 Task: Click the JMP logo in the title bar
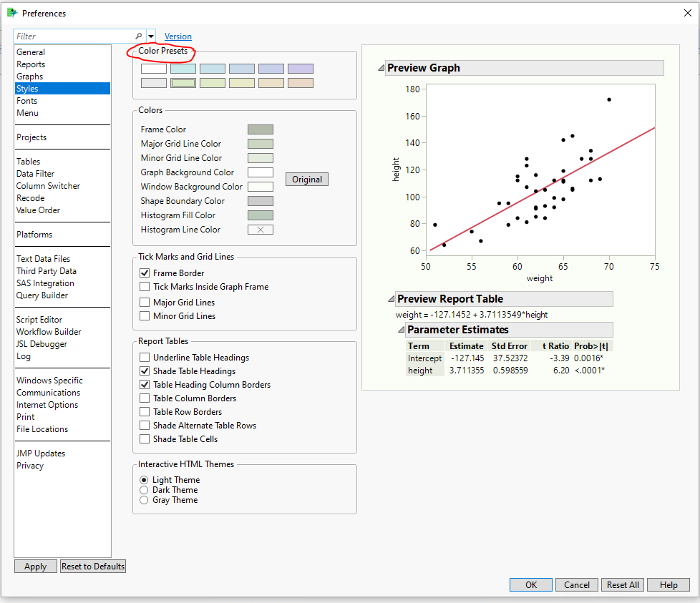pyautogui.click(x=11, y=13)
